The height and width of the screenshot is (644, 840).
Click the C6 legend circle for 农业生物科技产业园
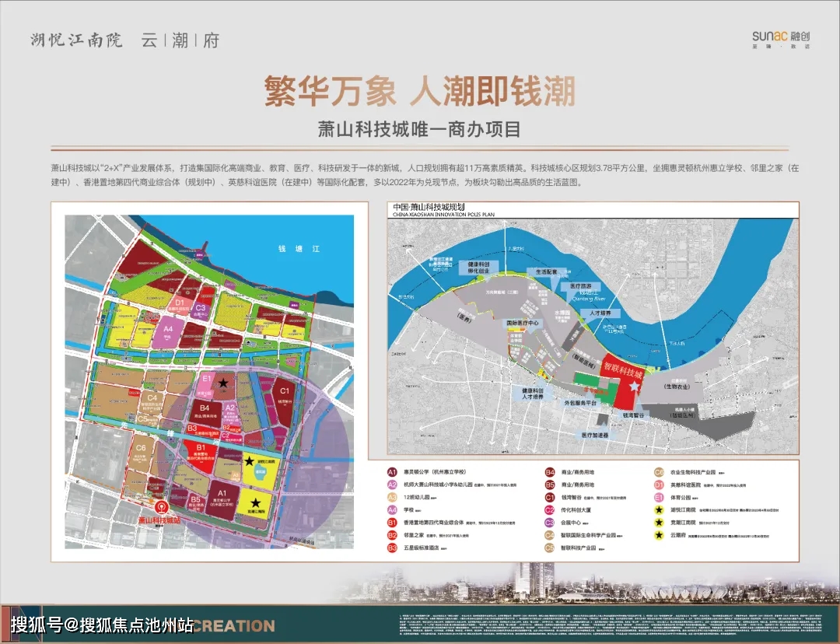[x=659, y=472]
